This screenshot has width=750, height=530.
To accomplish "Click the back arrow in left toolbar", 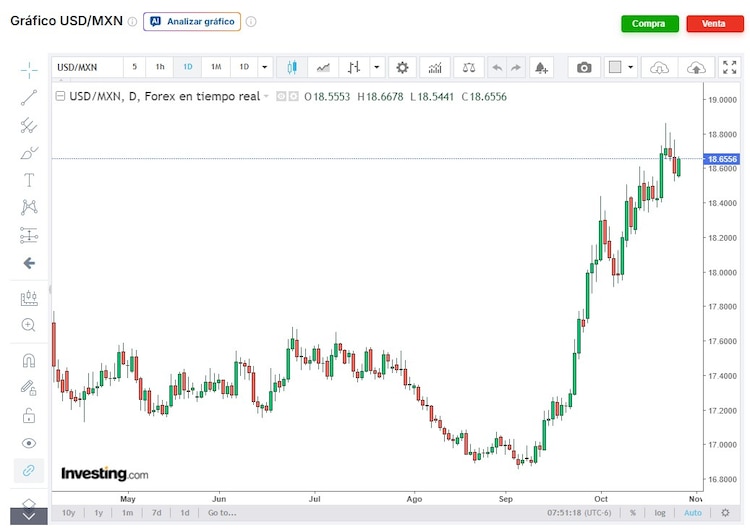I will tap(29, 263).
